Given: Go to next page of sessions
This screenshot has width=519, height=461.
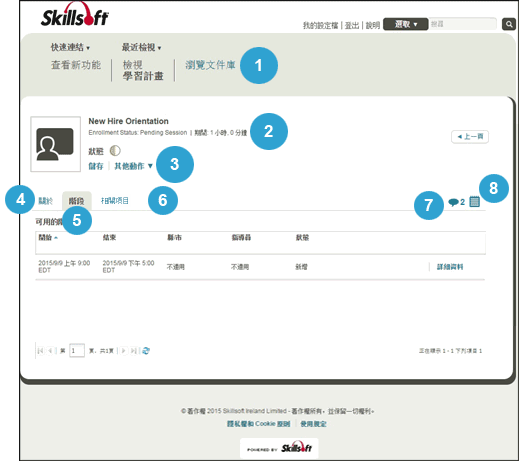Looking at the screenshot, I should 123,351.
